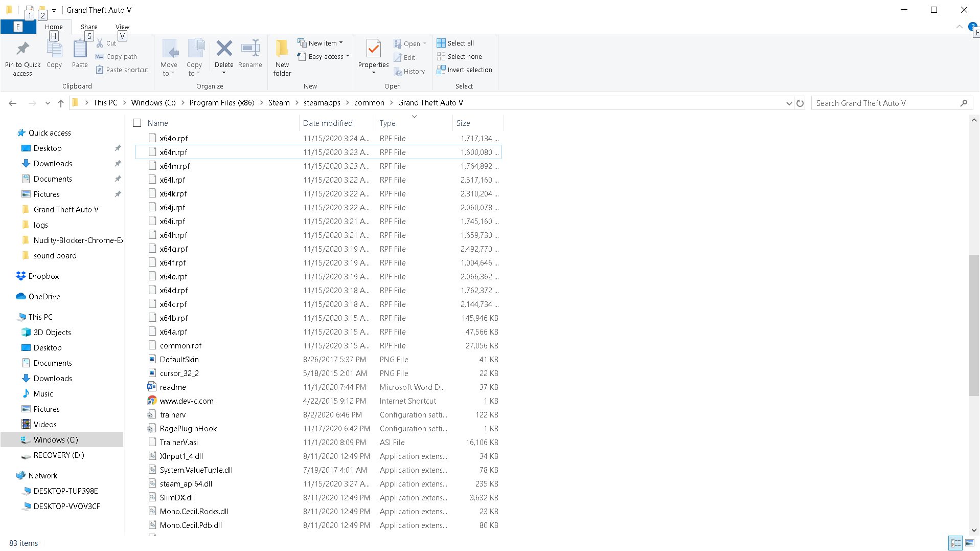980x551 pixels.
Task: Click the Delete X icon
Action: point(224,49)
